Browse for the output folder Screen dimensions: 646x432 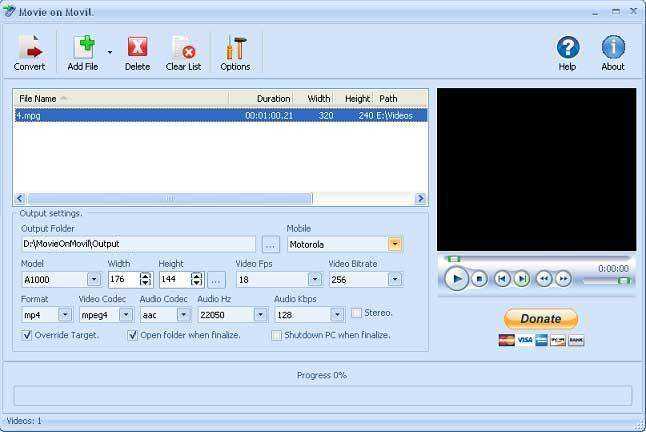tap(270, 245)
